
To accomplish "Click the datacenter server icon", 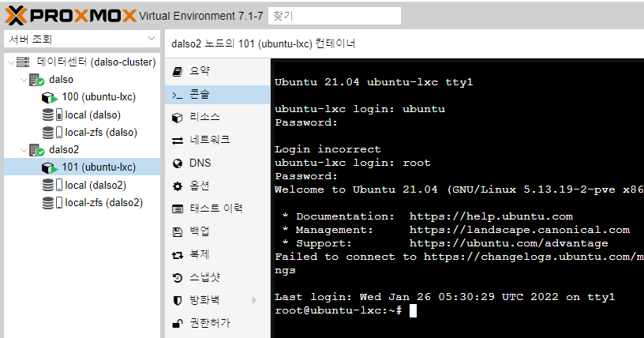I will (23, 62).
